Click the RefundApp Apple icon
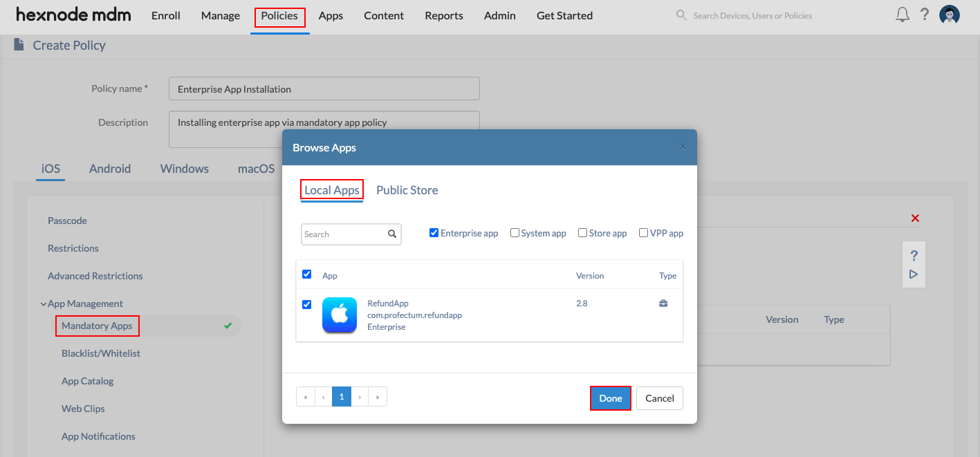Image resolution: width=980 pixels, height=457 pixels. 340,315
